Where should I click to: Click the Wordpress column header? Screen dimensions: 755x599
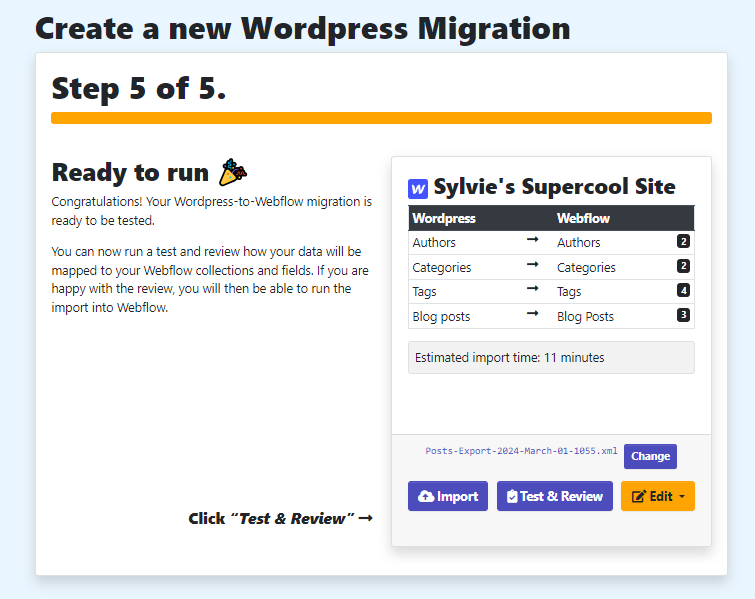tap(444, 218)
